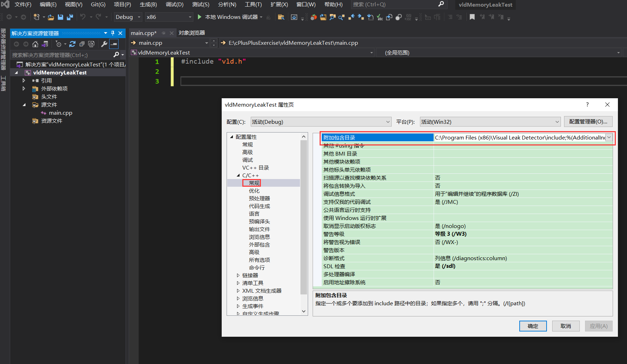627x364 pixels.
Task: Switch to the 对象浏览器 tab
Action: click(192, 33)
